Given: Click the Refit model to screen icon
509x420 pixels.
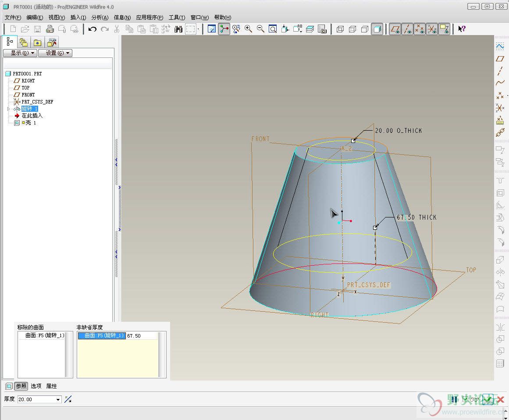Looking at the screenshot, I should coord(273,29).
